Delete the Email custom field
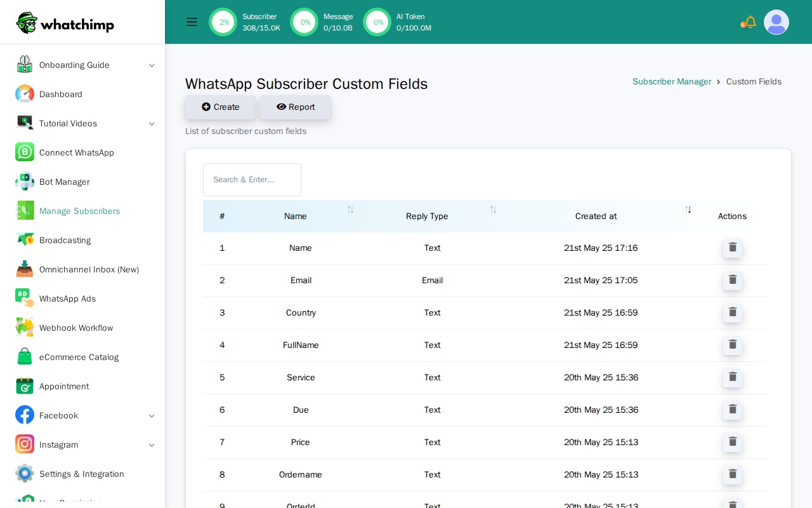The height and width of the screenshot is (508, 812). point(733,280)
